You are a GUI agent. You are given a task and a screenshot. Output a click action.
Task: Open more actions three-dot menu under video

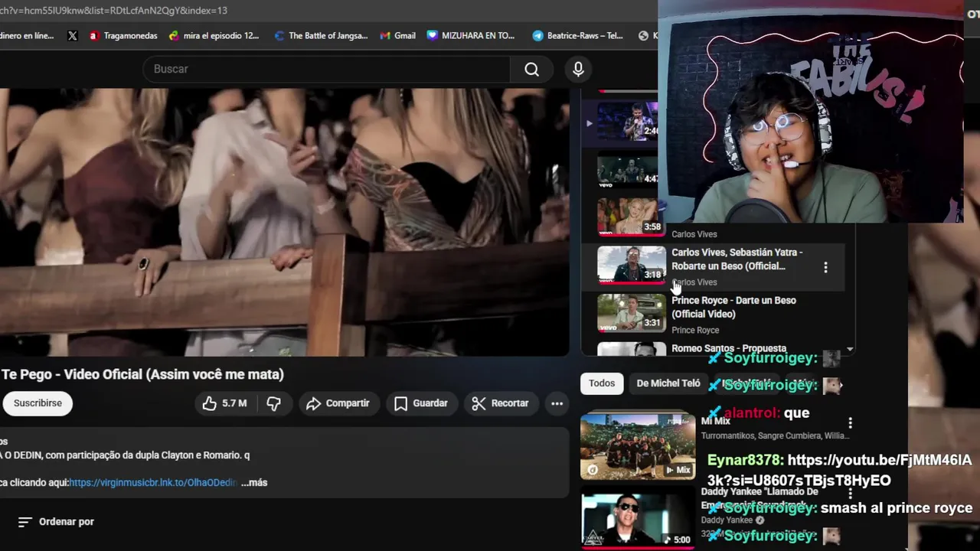[557, 403]
